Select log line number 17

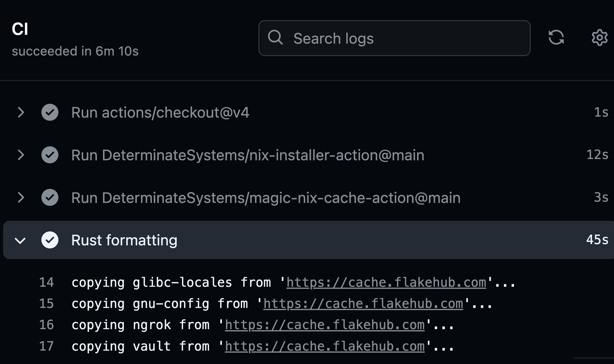tap(47, 346)
